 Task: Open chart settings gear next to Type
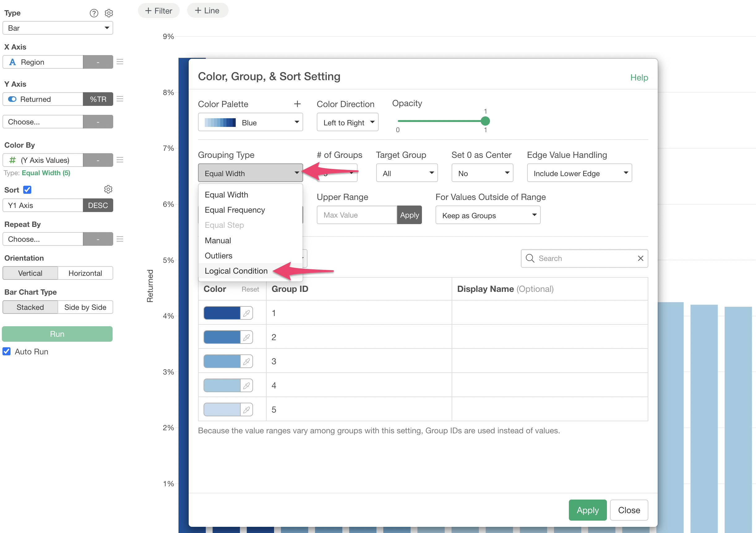click(109, 13)
